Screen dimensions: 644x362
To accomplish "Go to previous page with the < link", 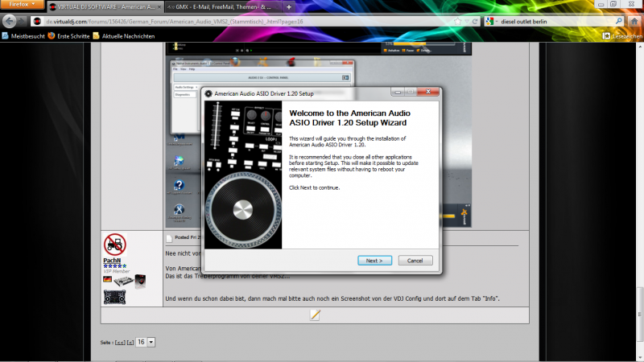I will [130, 343].
